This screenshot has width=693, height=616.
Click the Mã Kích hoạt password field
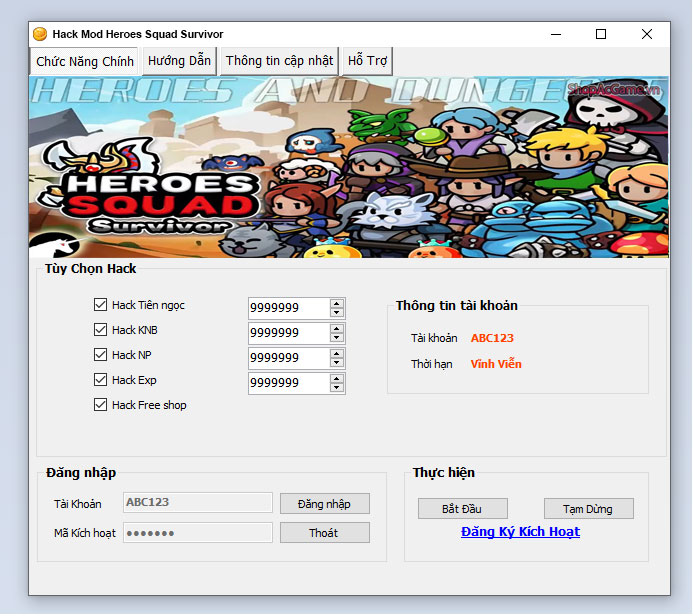198,533
